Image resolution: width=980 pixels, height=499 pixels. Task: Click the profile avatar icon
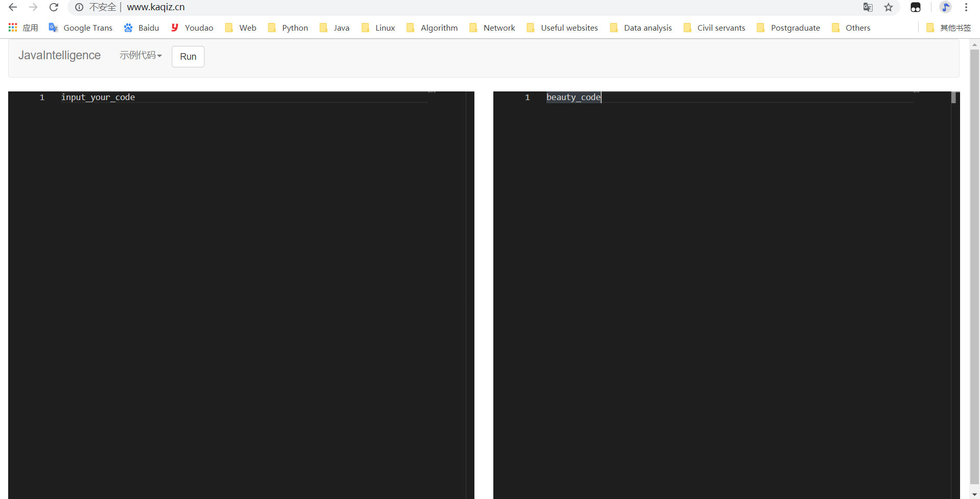pyautogui.click(x=946, y=7)
